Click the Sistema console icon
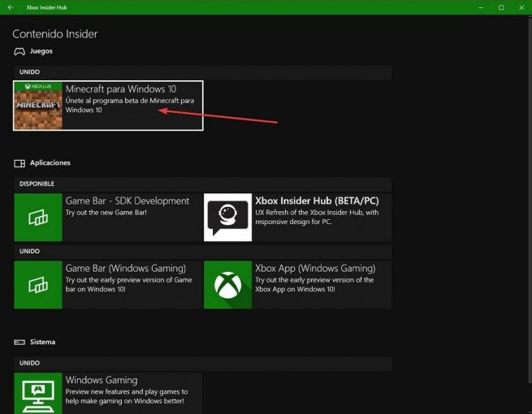Viewport: 532px width, 414px height. (19, 342)
